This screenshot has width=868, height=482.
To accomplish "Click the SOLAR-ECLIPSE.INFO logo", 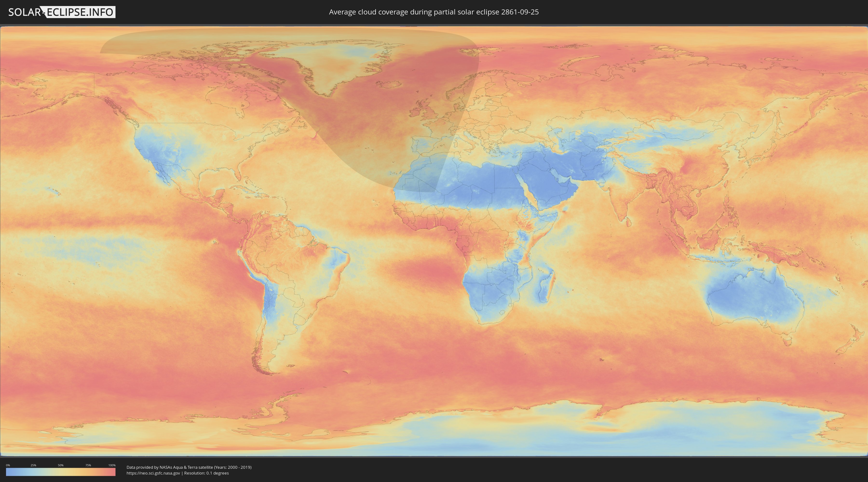I will (62, 12).
